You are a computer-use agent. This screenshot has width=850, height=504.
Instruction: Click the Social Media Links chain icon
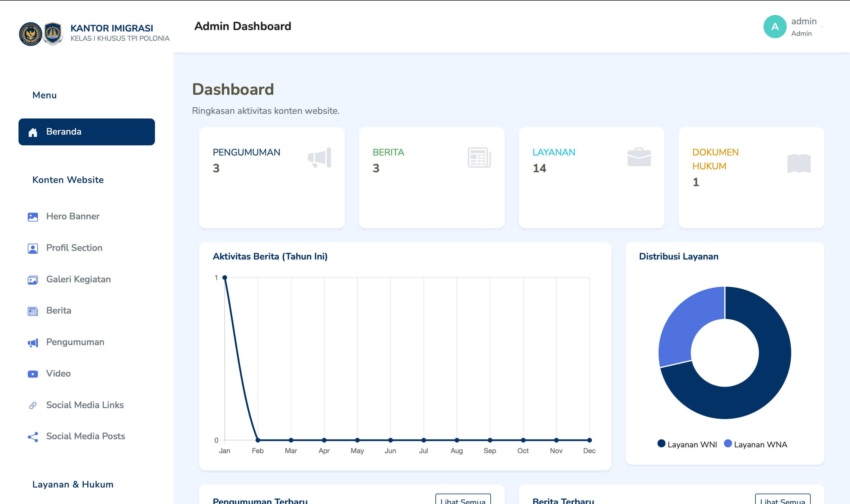pyautogui.click(x=33, y=405)
